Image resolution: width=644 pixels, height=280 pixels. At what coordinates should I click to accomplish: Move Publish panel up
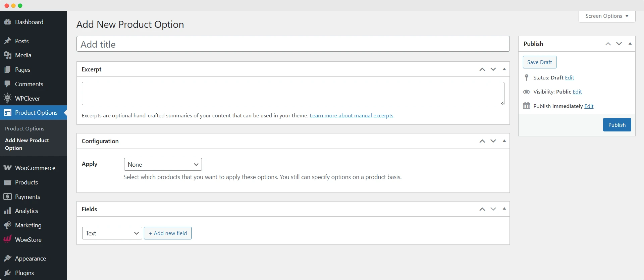point(608,44)
